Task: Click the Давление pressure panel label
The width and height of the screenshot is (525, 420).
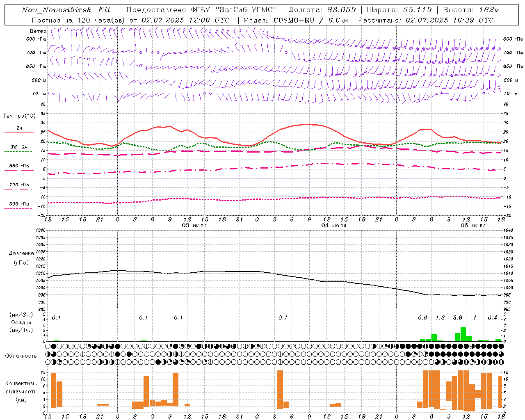Action: coord(21,253)
